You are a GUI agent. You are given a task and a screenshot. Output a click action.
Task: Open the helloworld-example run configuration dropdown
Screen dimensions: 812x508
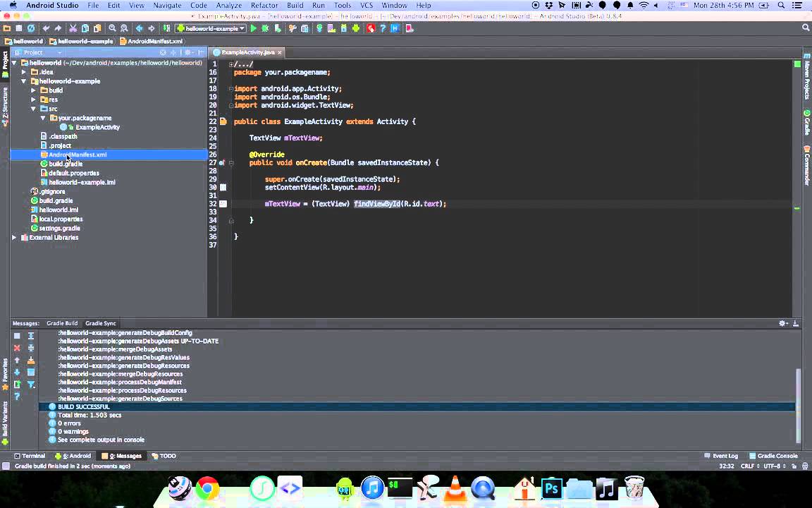(x=211, y=28)
